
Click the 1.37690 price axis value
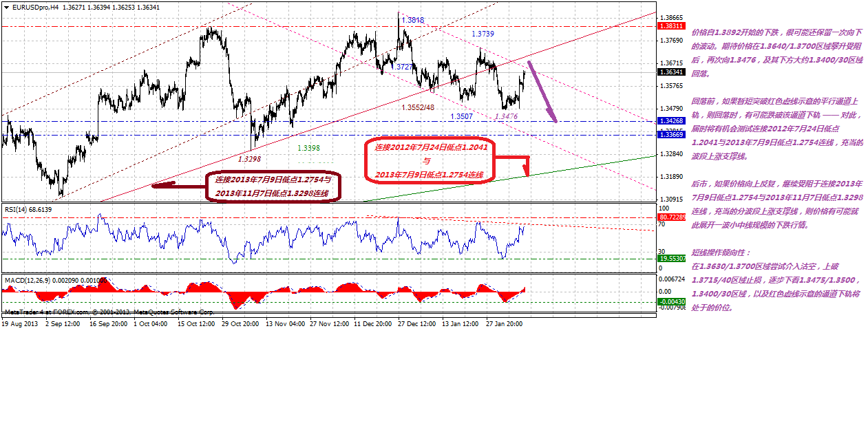coord(670,41)
